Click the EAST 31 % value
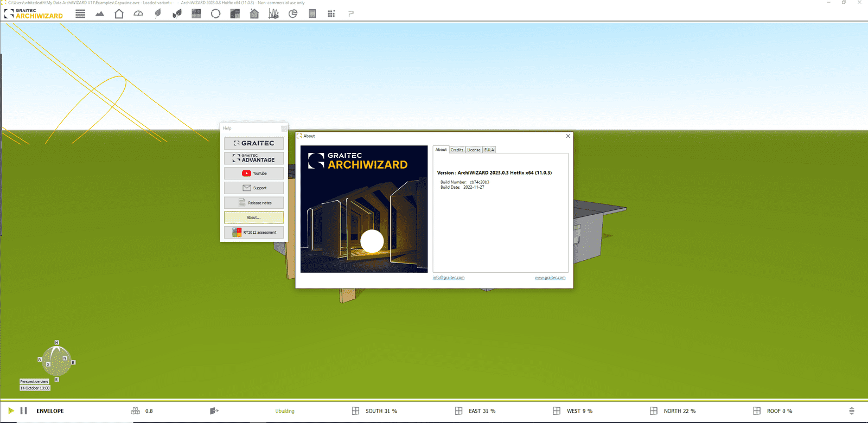 482,411
